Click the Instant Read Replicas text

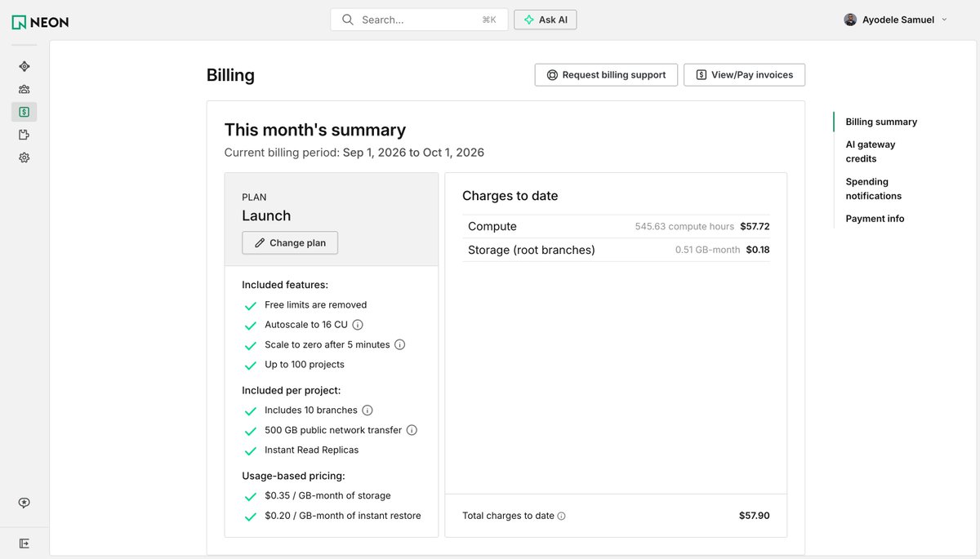(312, 450)
